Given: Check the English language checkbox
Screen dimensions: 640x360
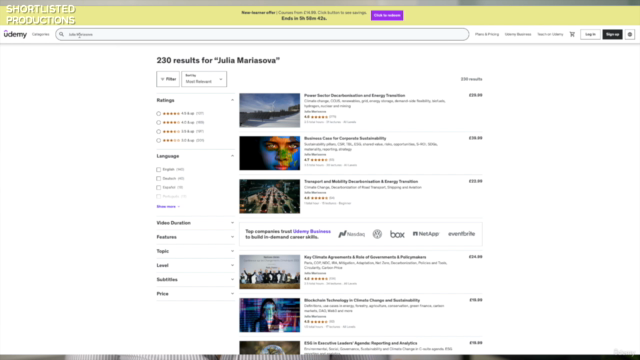Looking at the screenshot, I should [159, 169].
